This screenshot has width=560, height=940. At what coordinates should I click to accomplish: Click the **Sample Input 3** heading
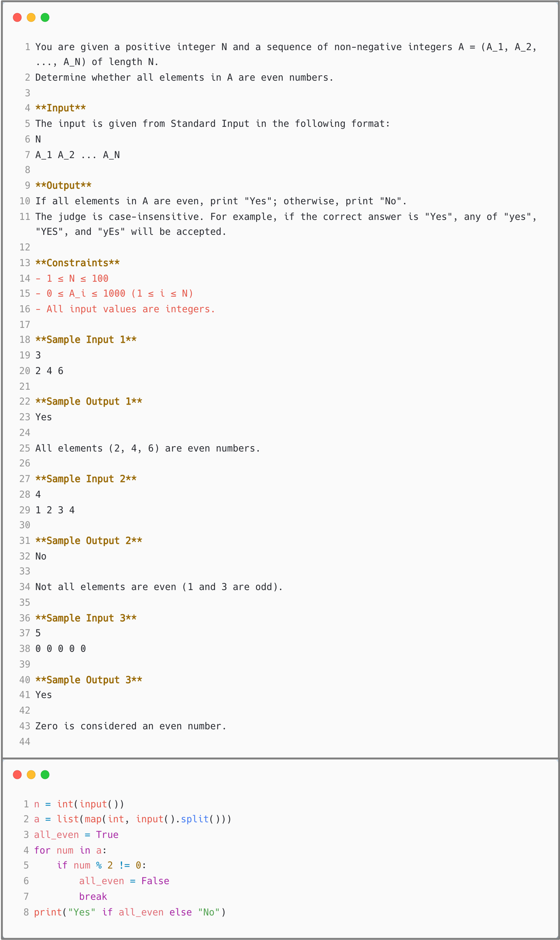[86, 618]
